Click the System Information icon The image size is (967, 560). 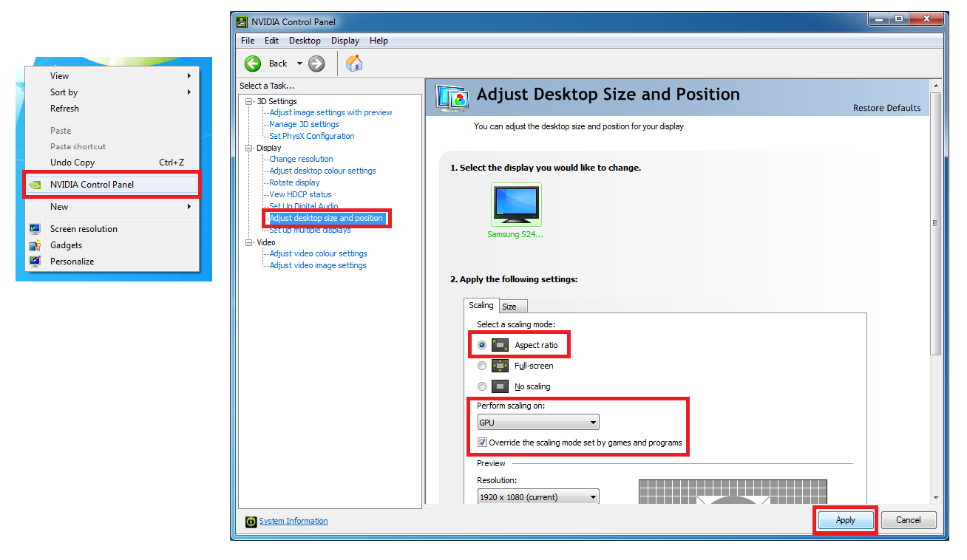coord(251,522)
